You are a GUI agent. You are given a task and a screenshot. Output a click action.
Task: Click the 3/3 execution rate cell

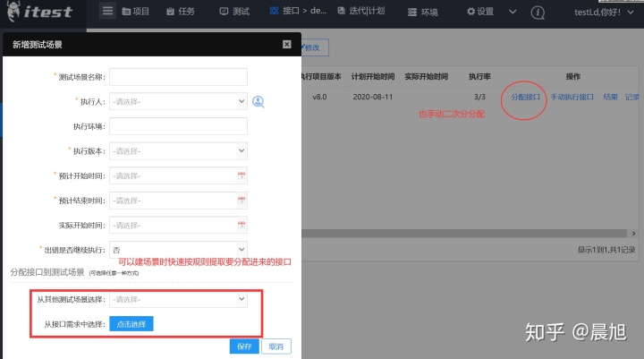[479, 97]
